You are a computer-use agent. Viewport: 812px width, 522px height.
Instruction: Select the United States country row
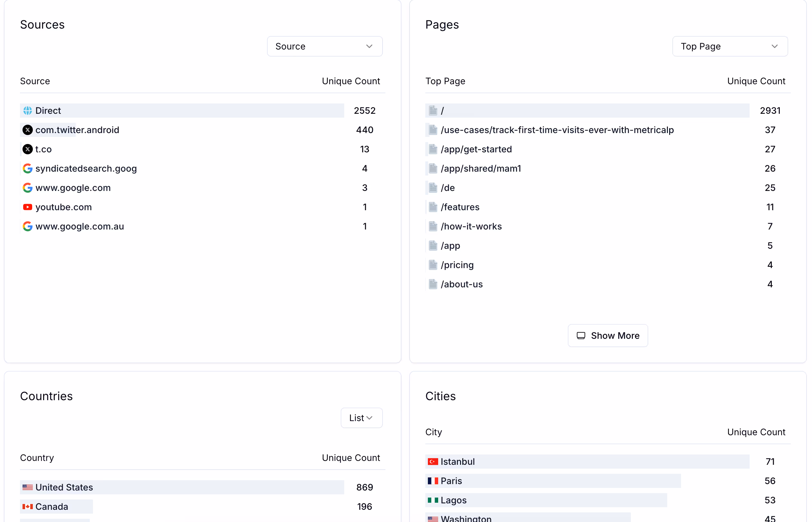(x=64, y=487)
